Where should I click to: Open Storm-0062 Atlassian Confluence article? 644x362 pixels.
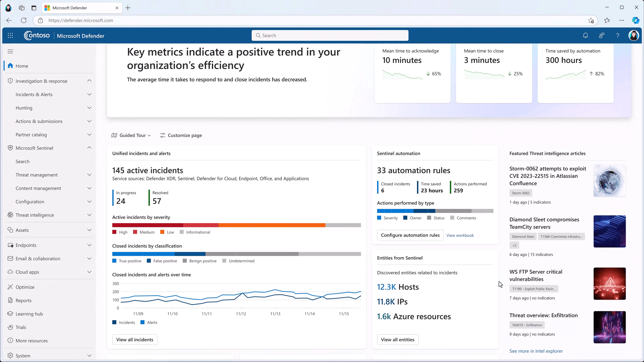point(548,176)
